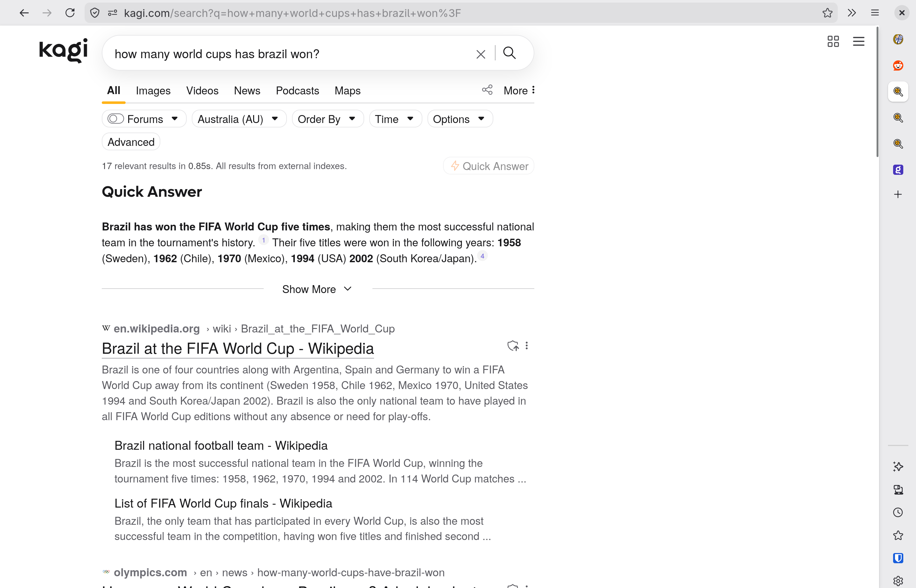Image resolution: width=916 pixels, height=588 pixels.
Task: Open the AI sparkle sidebar panel
Action: (898, 467)
